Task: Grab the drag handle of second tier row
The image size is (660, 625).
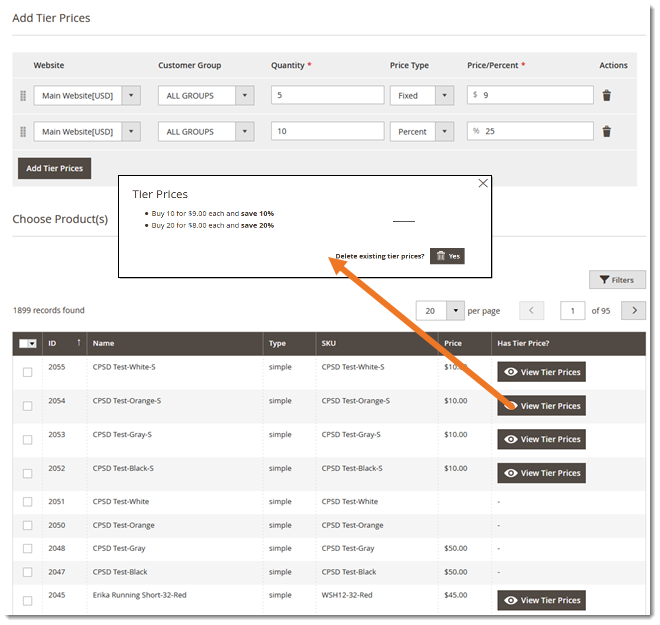Action: 23,131
